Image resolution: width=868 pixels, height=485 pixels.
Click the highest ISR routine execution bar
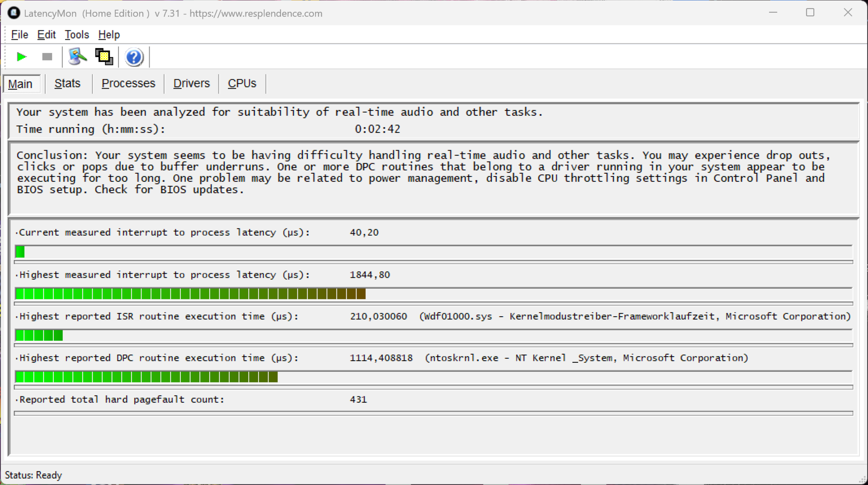click(x=434, y=335)
